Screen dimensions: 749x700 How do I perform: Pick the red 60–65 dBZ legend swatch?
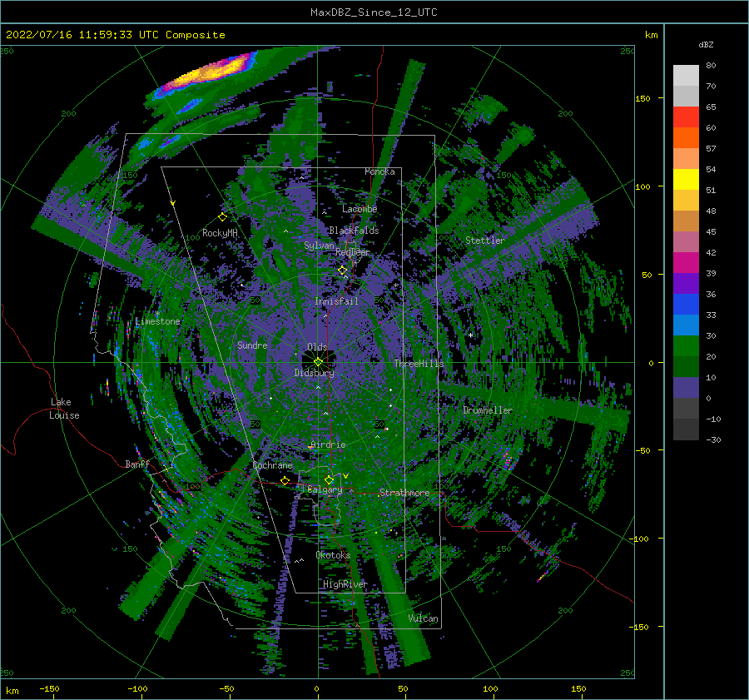[x=686, y=117]
